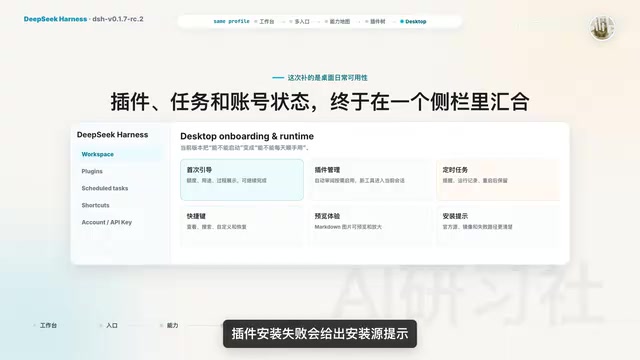Click the DeepSeek Harness logo text
Image resolution: width=640 pixels, height=360 pixels.
(x=55, y=19)
